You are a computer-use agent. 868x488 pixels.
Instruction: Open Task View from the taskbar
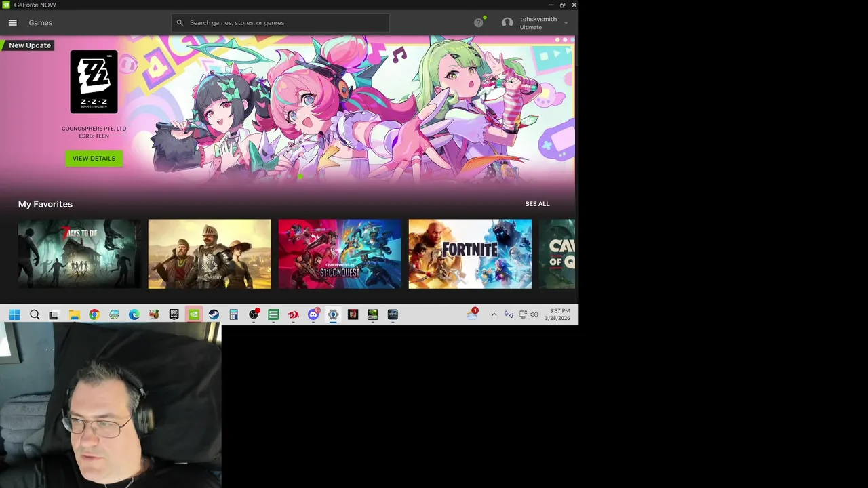[x=54, y=314]
